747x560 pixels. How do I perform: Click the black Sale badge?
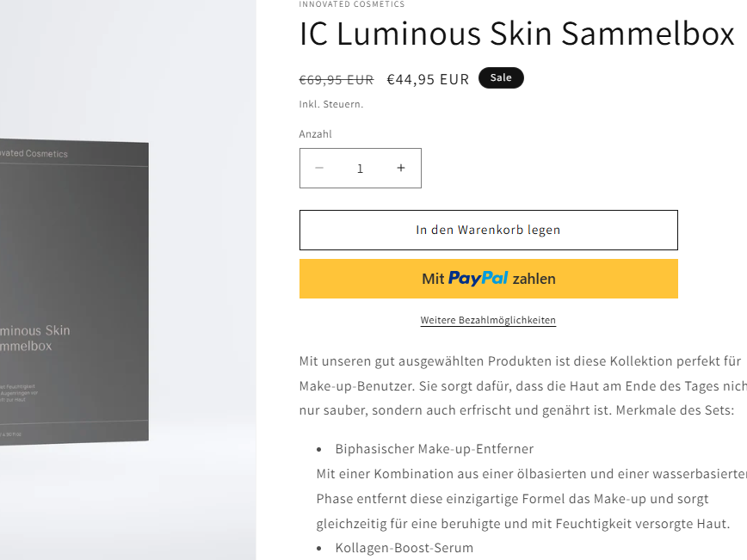501,78
